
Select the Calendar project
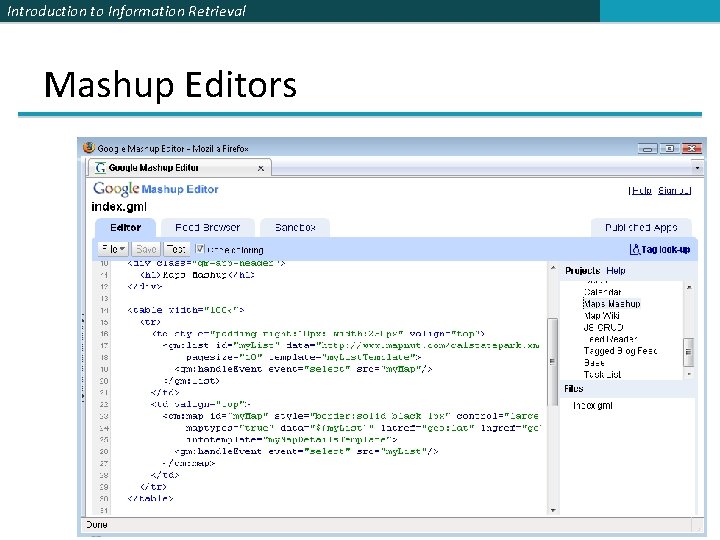pos(602,292)
